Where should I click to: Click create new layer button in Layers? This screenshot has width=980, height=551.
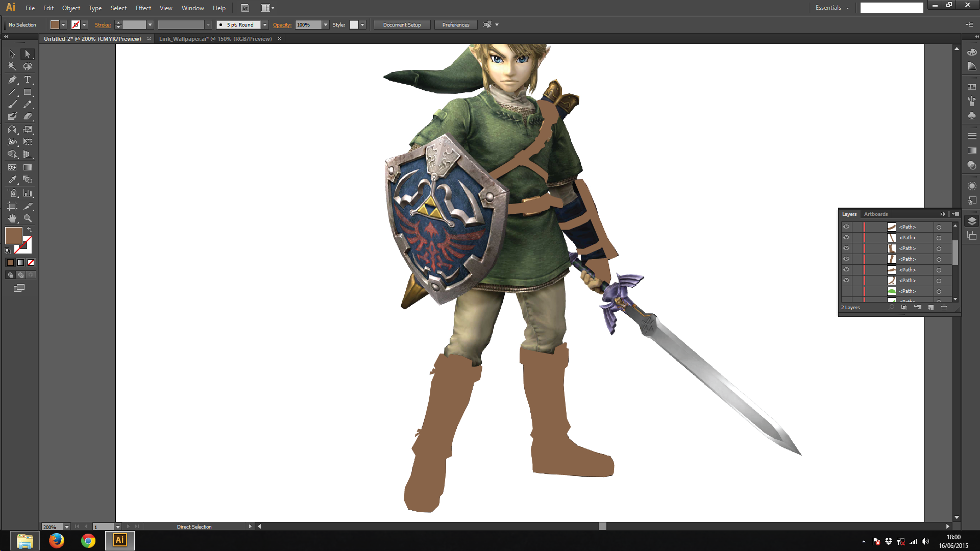point(931,308)
